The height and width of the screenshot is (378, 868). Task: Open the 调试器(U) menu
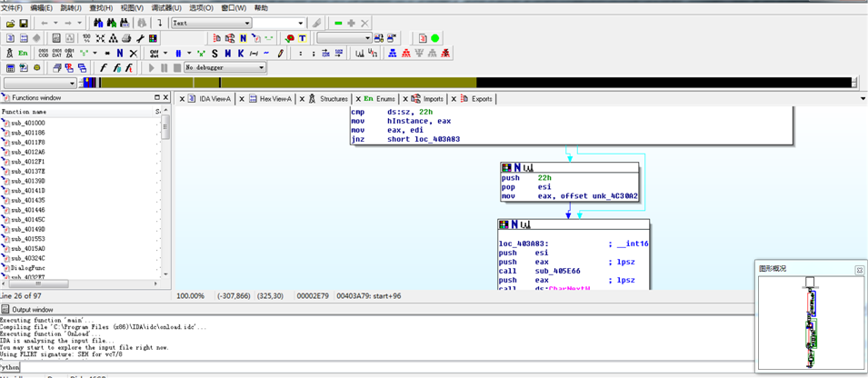[166, 8]
